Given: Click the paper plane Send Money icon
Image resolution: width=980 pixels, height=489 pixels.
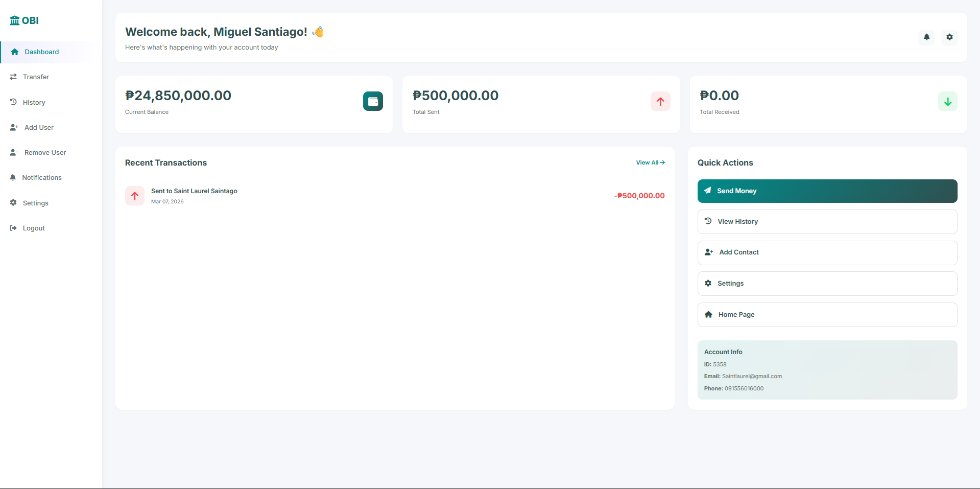Looking at the screenshot, I should pos(708,191).
